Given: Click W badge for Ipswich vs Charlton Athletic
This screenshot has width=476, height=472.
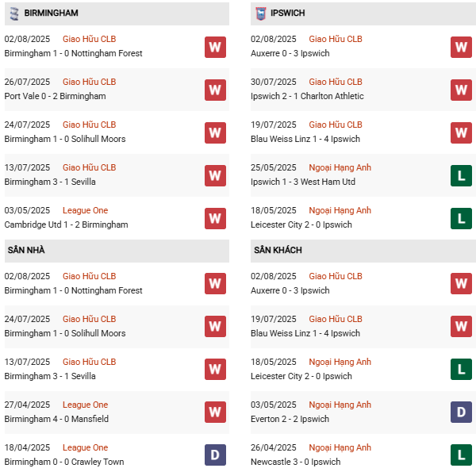Looking at the screenshot, I should tap(461, 90).
